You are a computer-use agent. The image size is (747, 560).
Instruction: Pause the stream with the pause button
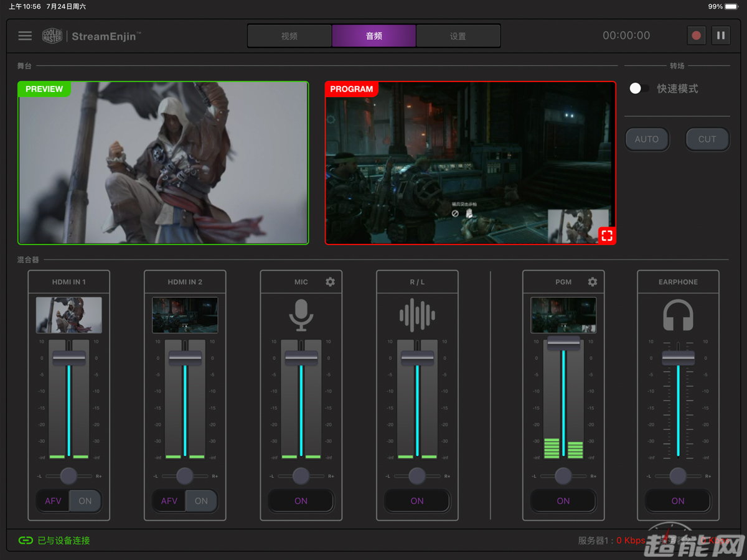(721, 35)
